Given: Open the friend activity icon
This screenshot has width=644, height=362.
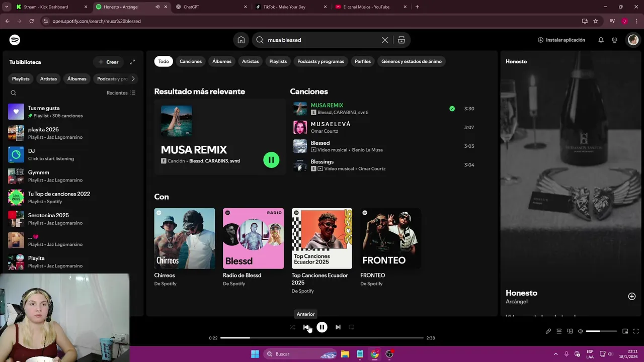Looking at the screenshot, I should coord(614,40).
